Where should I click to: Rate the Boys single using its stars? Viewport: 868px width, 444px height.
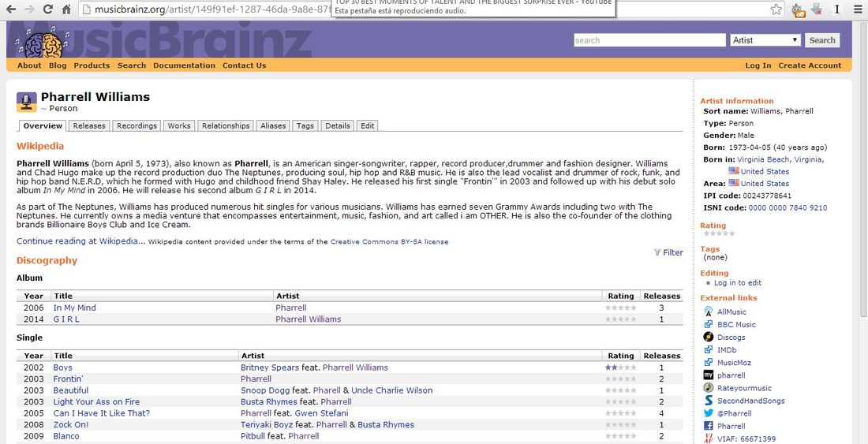click(620, 368)
